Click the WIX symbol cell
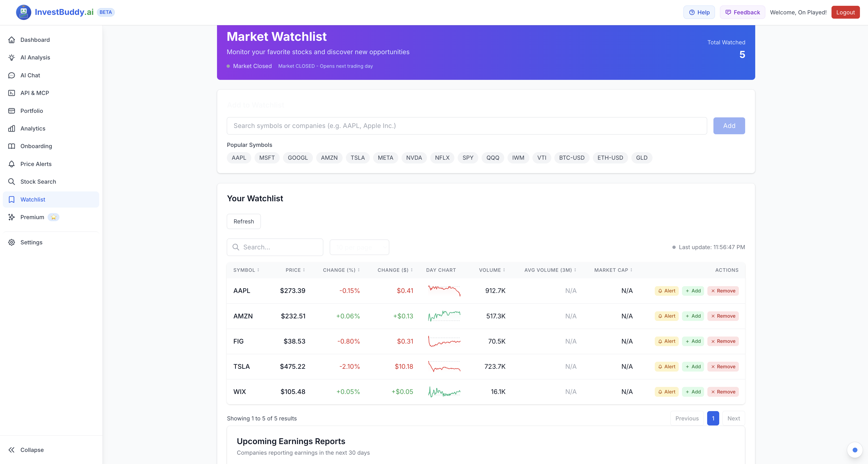The width and height of the screenshot is (868, 464). click(240, 392)
